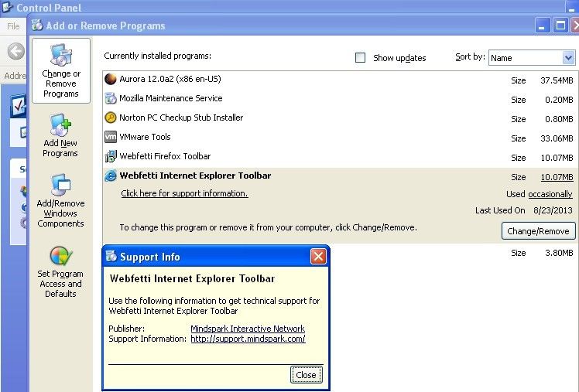Click the Support Info dialog title icon
This screenshot has height=392, width=579.
(111, 256)
